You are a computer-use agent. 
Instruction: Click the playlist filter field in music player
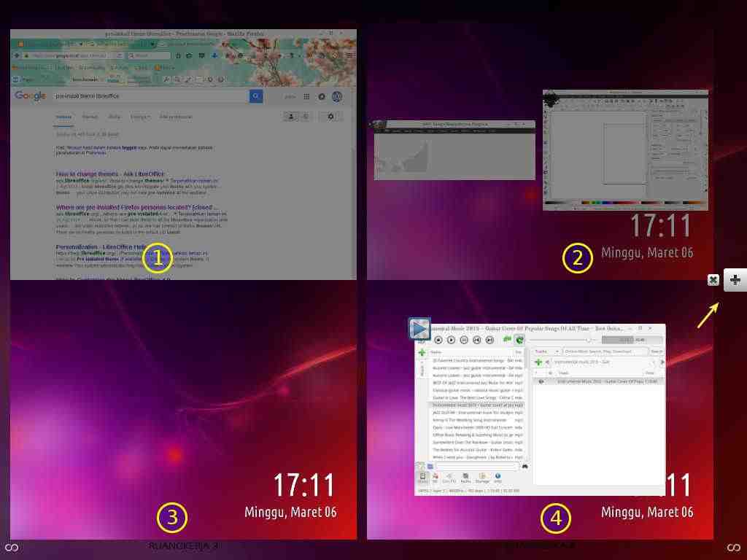click(x=476, y=466)
